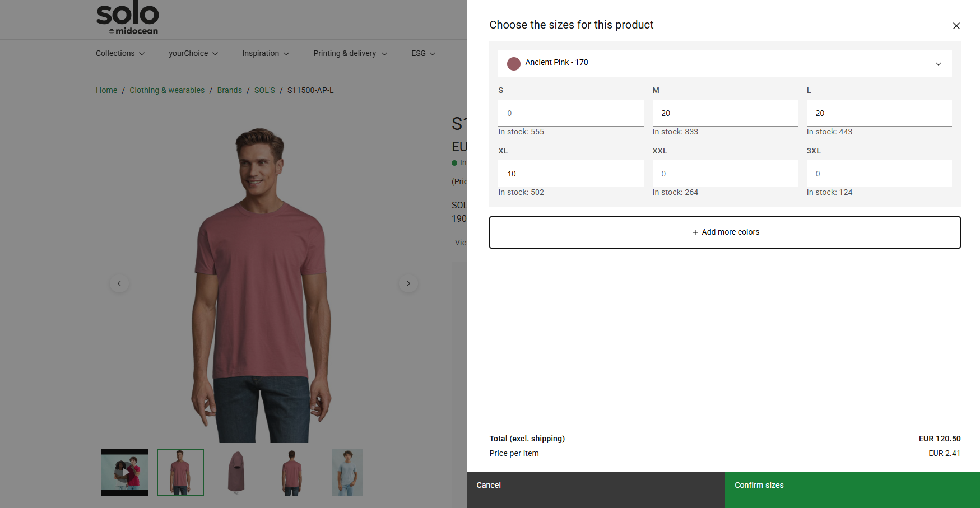The image size is (980, 508).
Task: Select the front view model thumbnail
Action: pos(180,472)
